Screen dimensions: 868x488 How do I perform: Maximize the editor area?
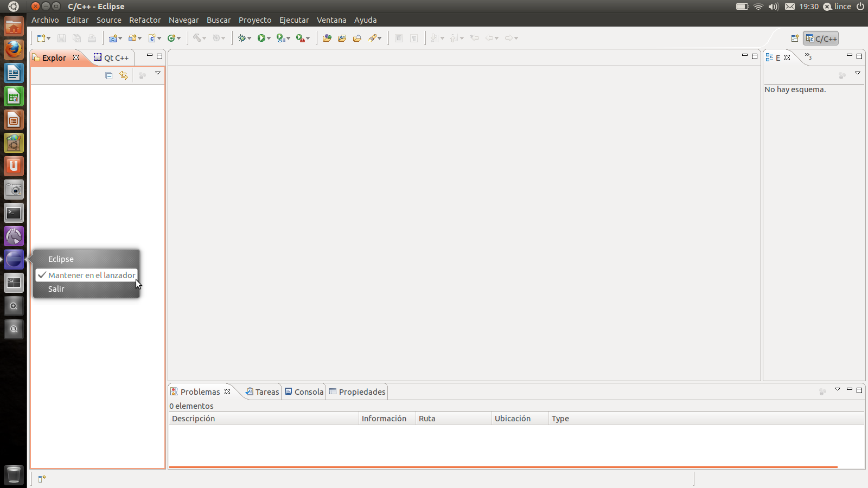click(x=755, y=56)
